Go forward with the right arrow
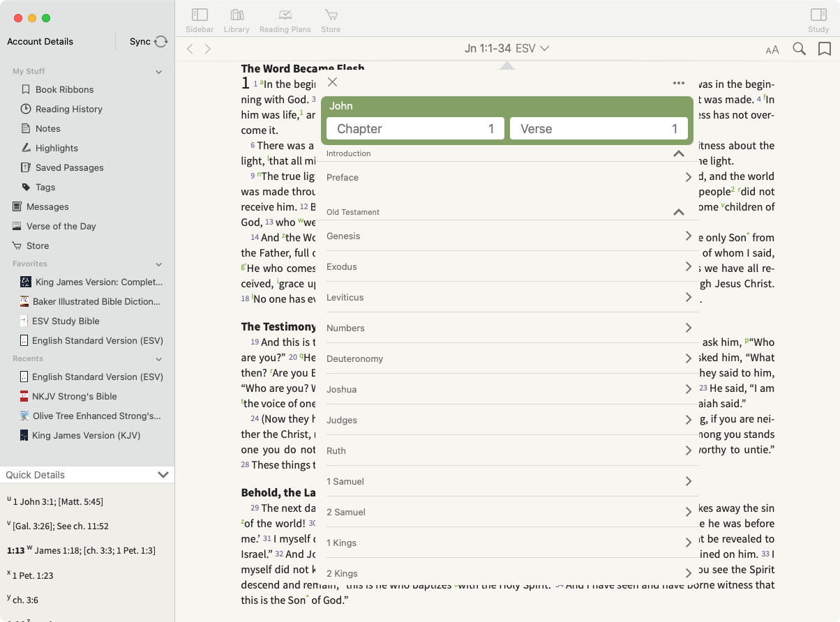Screen dimensions: 840x622 coord(207,49)
